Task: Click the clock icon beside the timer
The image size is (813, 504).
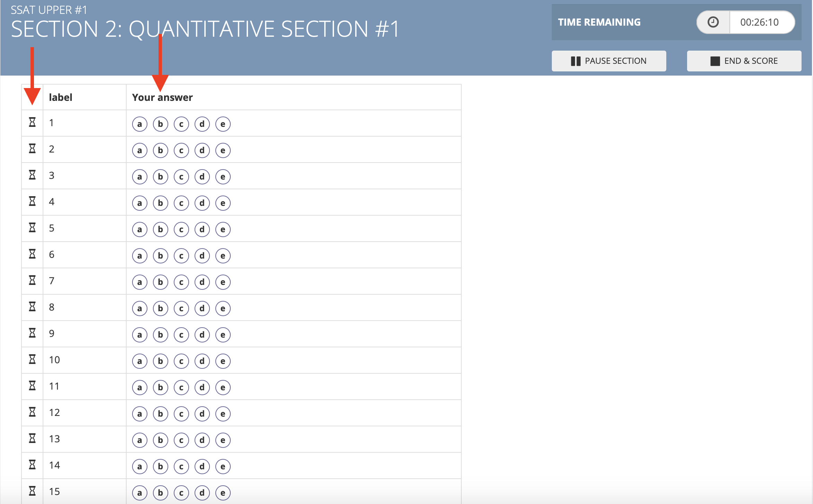Action: [713, 22]
